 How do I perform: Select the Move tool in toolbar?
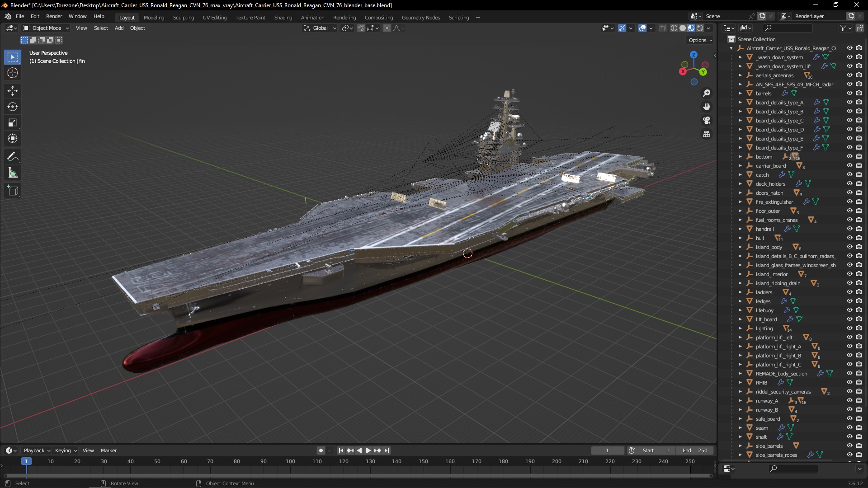pos(13,90)
